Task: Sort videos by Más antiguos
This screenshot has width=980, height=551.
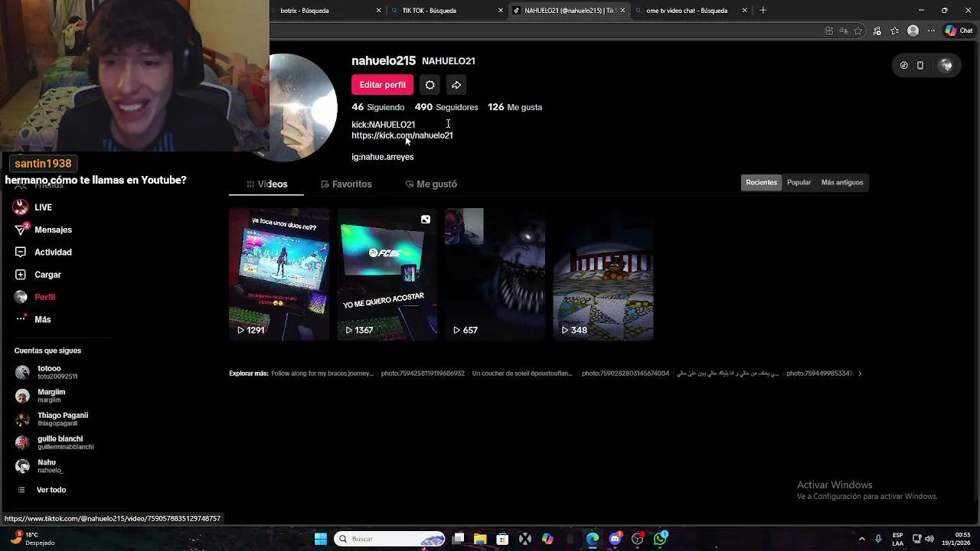Action: click(x=842, y=182)
